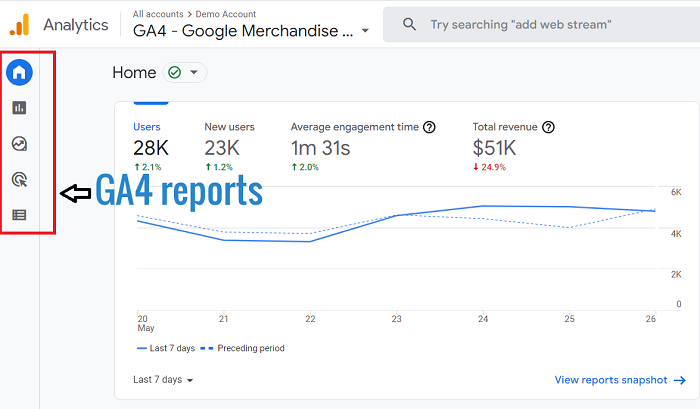Click the 1m 31s engagement value
700x409 pixels.
321,148
